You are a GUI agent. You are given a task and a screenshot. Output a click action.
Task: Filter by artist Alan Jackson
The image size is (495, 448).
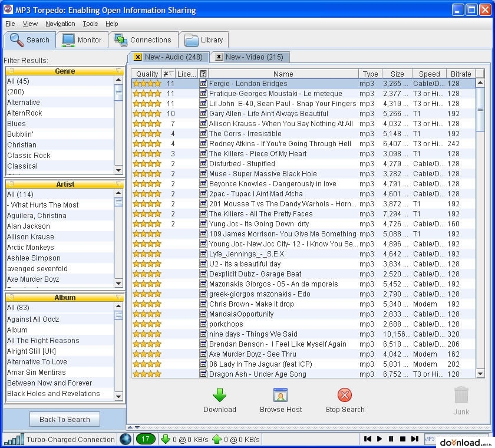coord(60,226)
